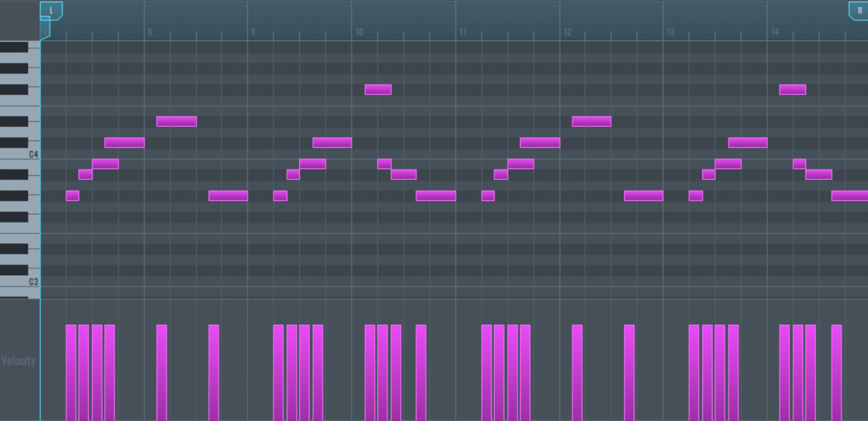The width and height of the screenshot is (868, 421).
Task: Select the short G#3 note in bar 13
Action: (696, 196)
